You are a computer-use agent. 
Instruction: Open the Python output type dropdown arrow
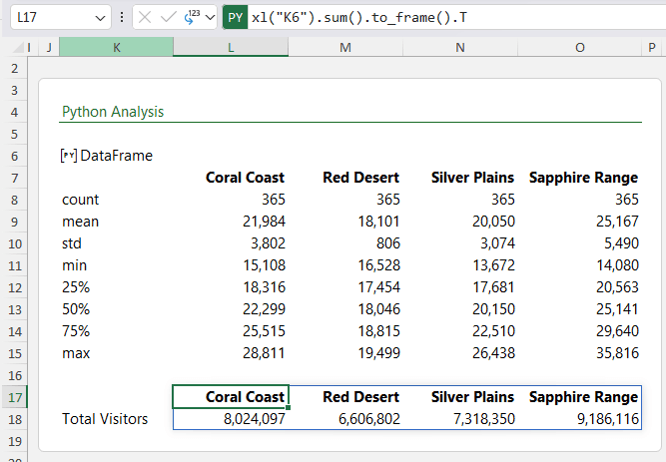pyautogui.click(x=210, y=18)
